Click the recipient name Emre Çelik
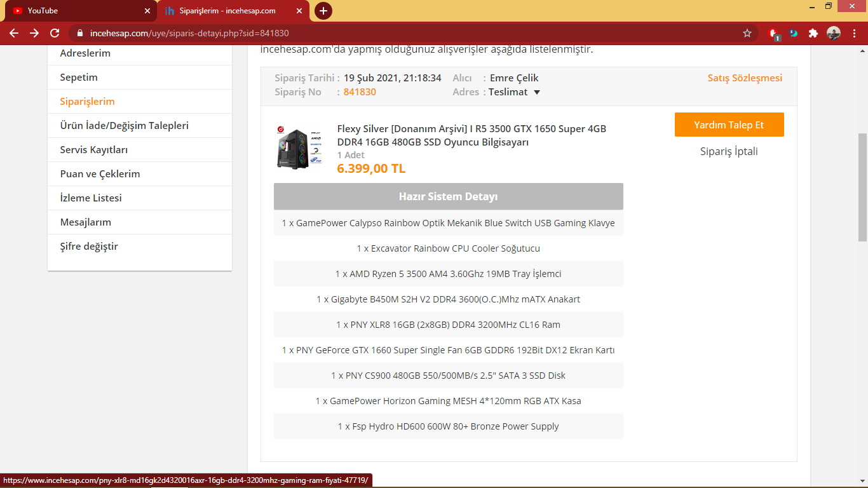This screenshot has height=488, width=868. pyautogui.click(x=514, y=78)
